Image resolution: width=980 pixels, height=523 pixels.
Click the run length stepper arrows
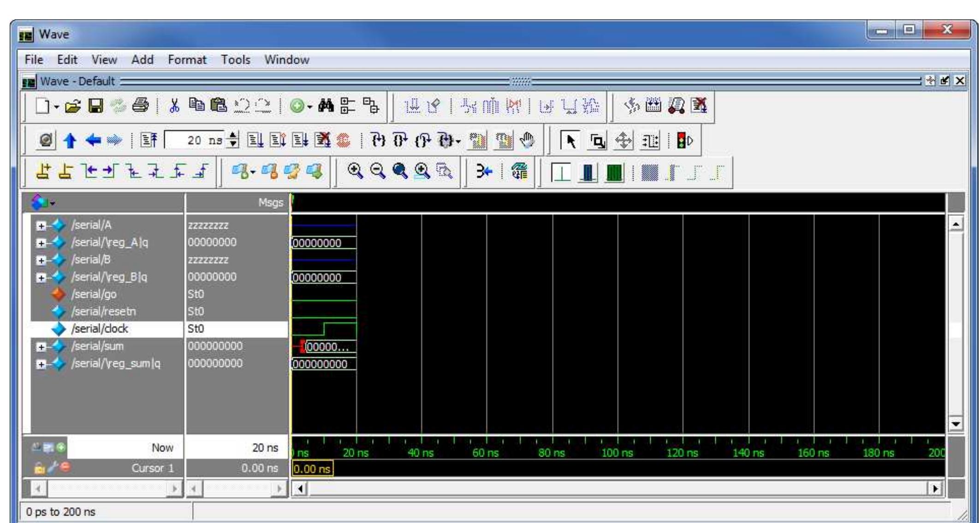coord(233,140)
